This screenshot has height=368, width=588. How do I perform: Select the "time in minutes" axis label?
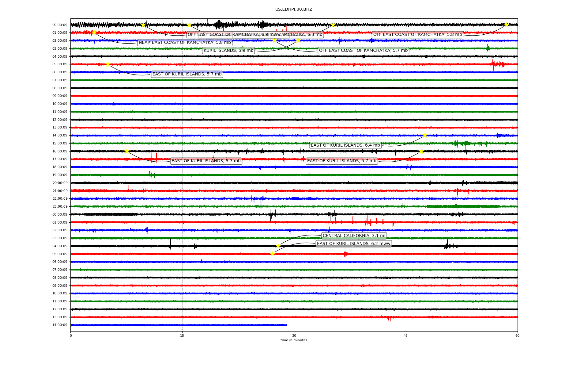click(294, 340)
